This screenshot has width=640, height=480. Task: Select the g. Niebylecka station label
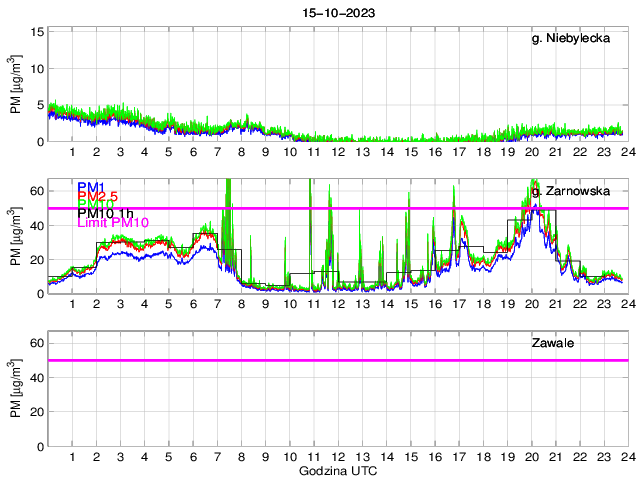tap(578, 39)
